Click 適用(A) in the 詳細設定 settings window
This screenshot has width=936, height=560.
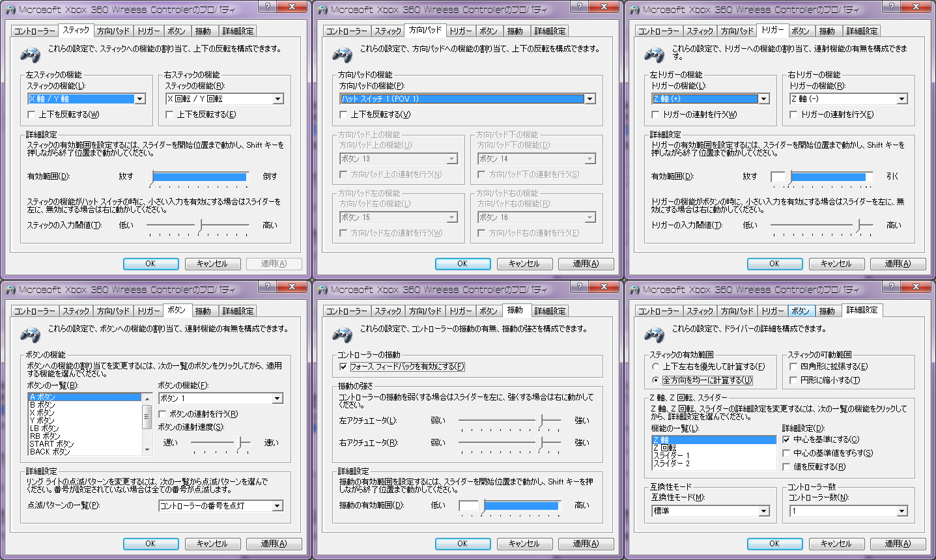(897, 544)
